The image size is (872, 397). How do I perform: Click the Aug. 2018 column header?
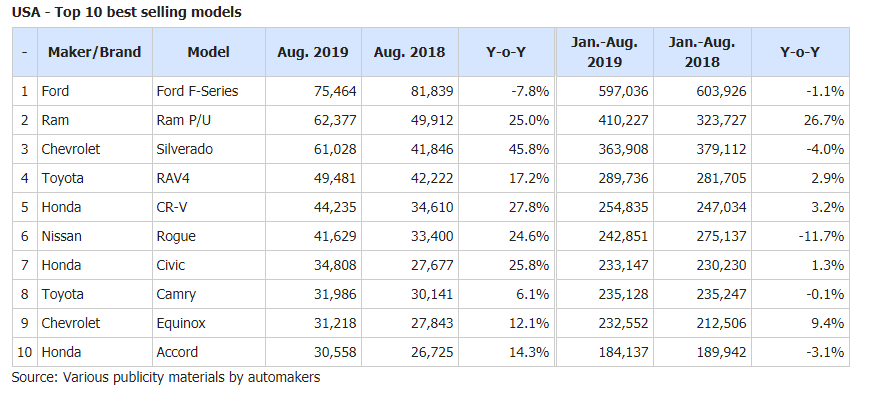click(410, 52)
